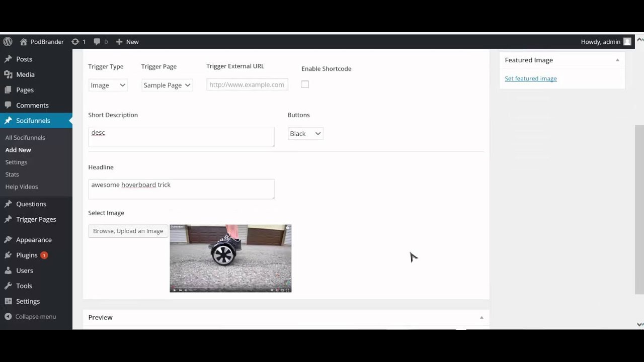
Task: Click the Socifunnels pin icon
Action: (x=8, y=121)
